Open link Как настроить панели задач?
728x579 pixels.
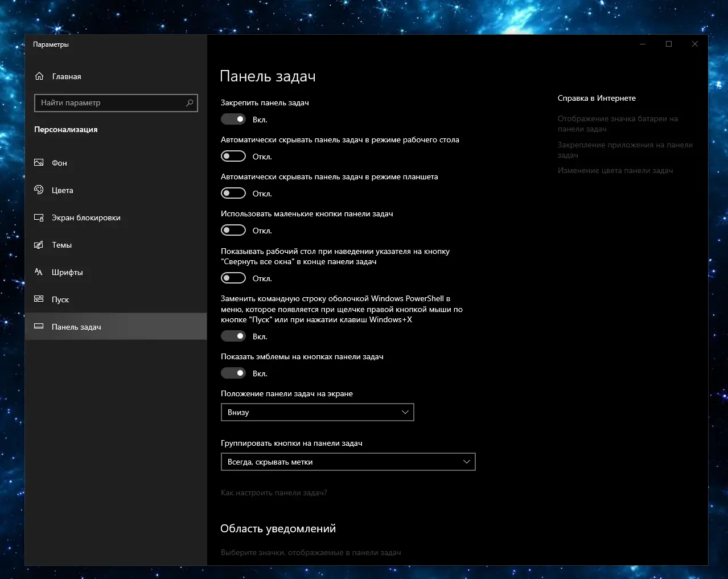coord(274,493)
